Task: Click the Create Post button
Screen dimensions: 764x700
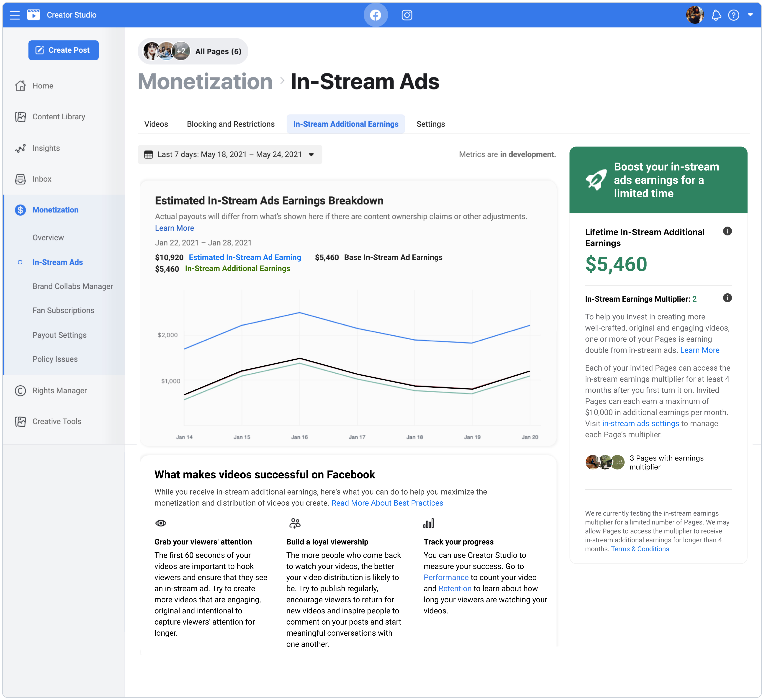Action: (x=63, y=50)
